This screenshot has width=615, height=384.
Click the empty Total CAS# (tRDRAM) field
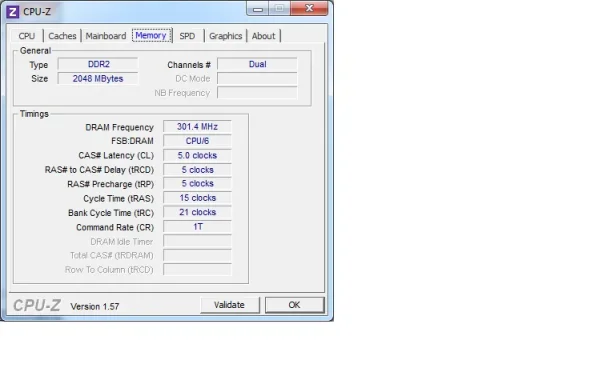click(197, 255)
